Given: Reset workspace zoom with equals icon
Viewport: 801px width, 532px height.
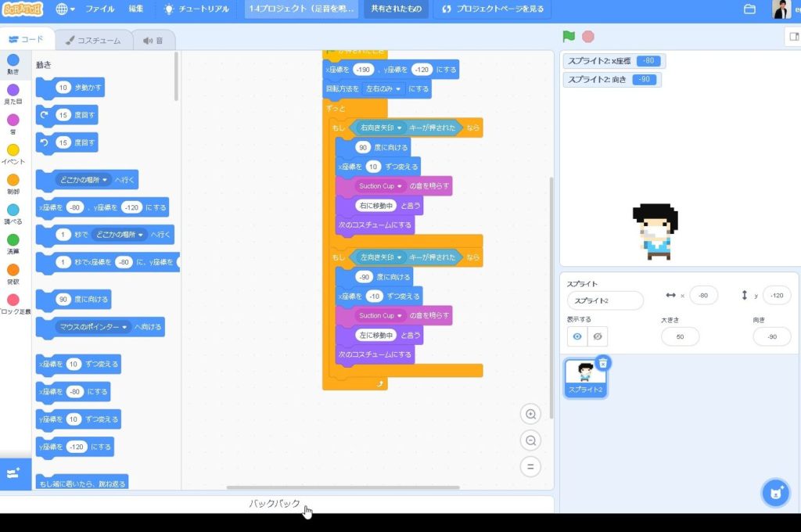Looking at the screenshot, I should pyautogui.click(x=531, y=467).
